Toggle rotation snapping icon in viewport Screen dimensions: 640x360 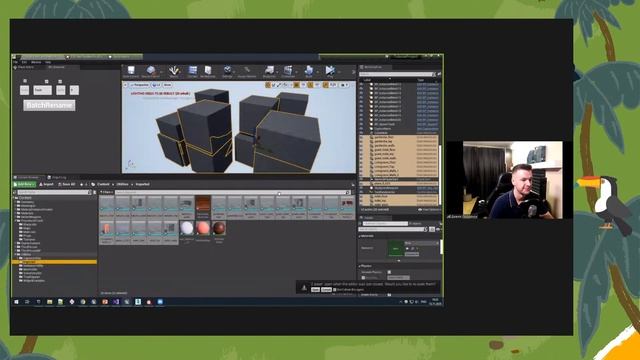(310, 85)
